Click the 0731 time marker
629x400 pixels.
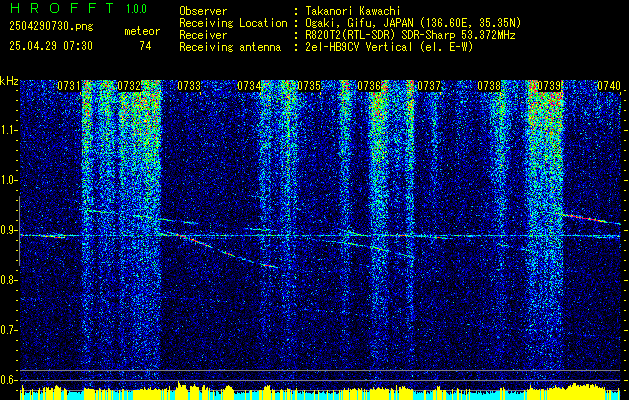point(69,86)
